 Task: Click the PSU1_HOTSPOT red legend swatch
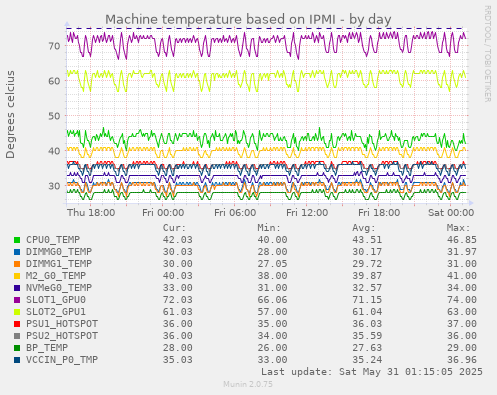click(x=17, y=324)
